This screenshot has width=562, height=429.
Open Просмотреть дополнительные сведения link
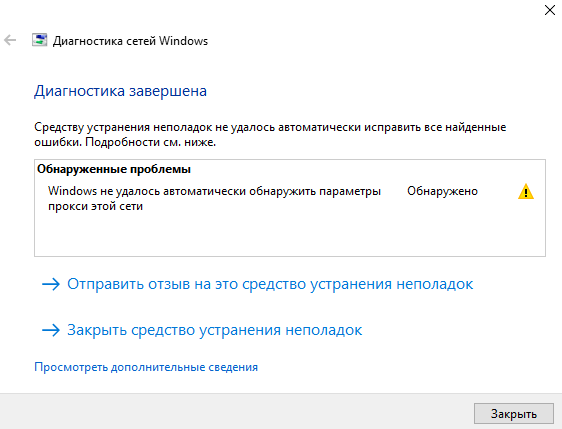point(146,367)
